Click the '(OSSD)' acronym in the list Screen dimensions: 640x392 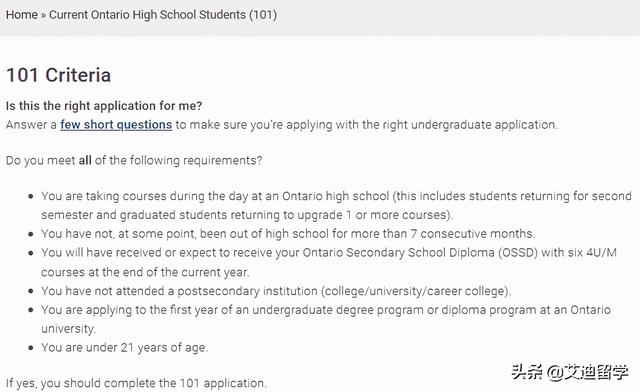[x=518, y=253]
